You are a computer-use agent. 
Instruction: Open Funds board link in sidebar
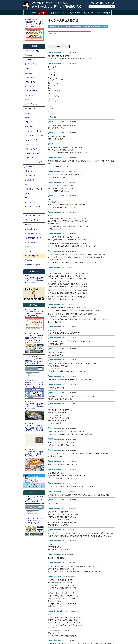pyautogui.click(x=34, y=118)
